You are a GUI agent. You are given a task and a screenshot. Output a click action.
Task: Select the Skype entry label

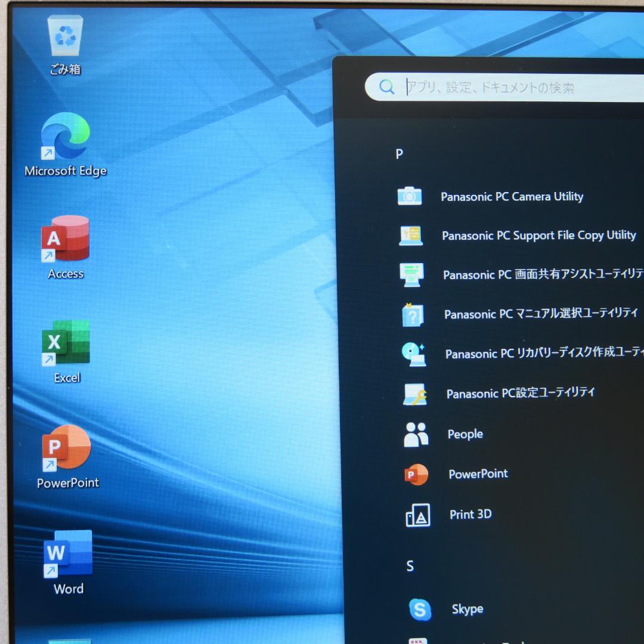click(467, 609)
